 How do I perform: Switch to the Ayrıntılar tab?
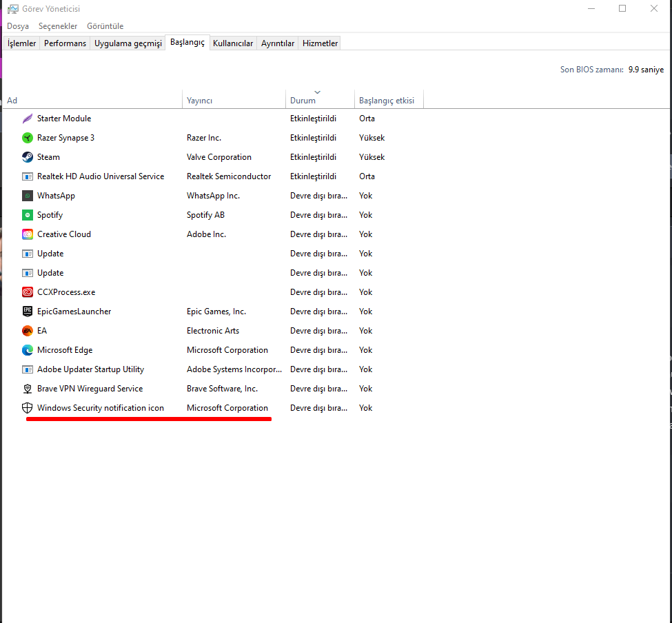click(x=278, y=43)
